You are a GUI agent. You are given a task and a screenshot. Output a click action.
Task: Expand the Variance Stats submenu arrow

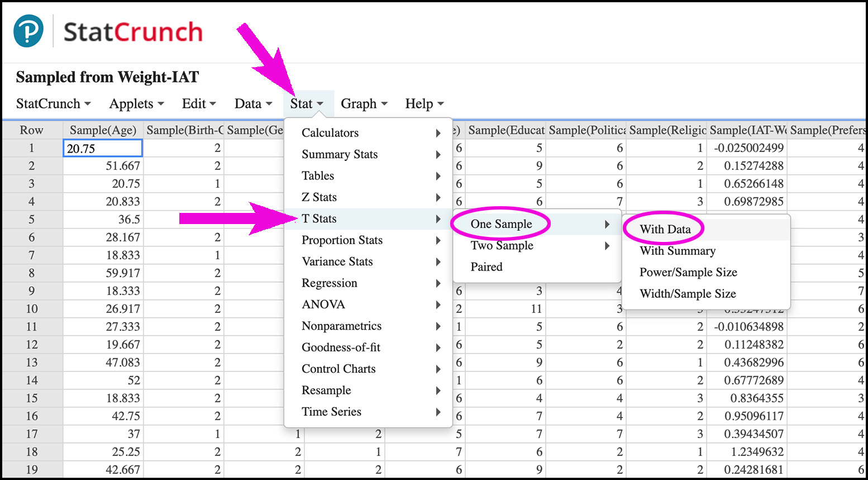click(x=438, y=262)
